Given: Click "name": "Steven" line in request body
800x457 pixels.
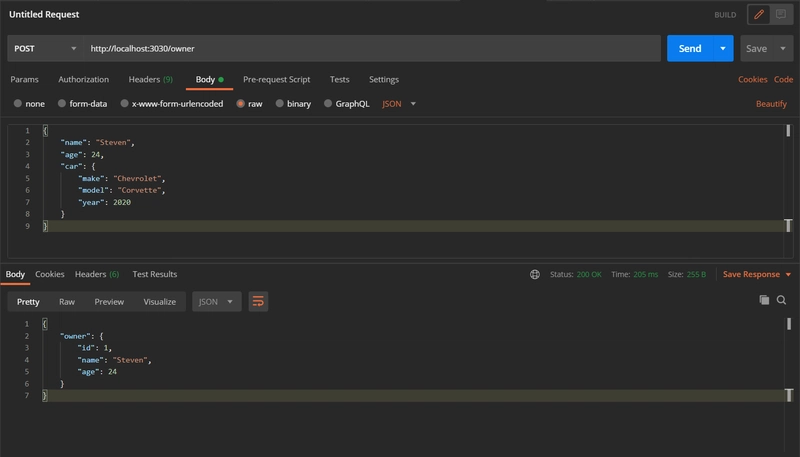Looking at the screenshot, I should coord(97,143).
